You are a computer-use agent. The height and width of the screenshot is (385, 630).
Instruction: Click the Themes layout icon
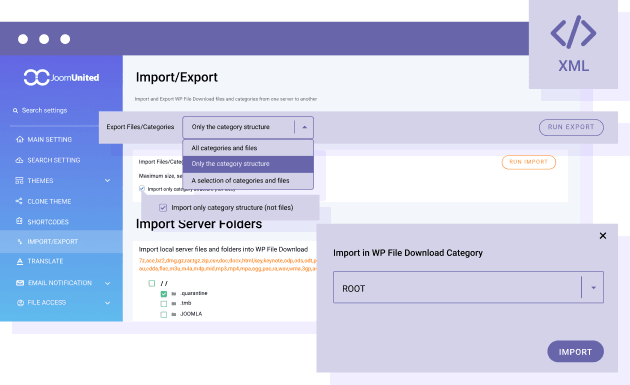click(x=19, y=180)
